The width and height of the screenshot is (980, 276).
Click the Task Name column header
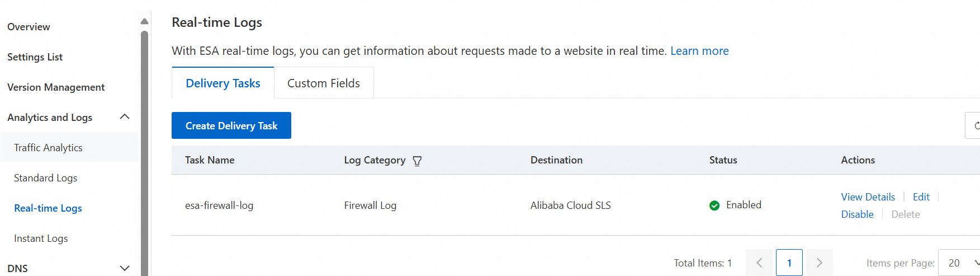pos(210,160)
